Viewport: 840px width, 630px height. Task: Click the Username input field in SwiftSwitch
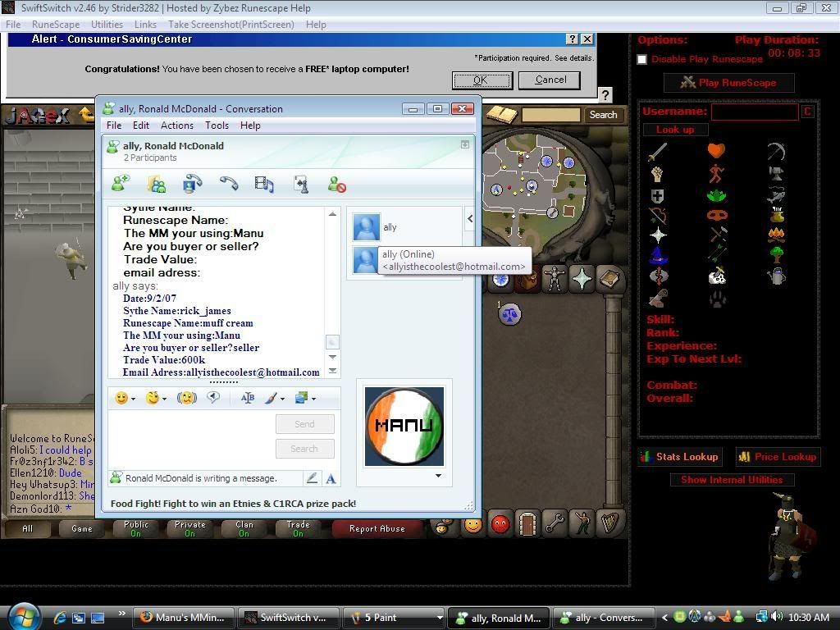coord(755,112)
